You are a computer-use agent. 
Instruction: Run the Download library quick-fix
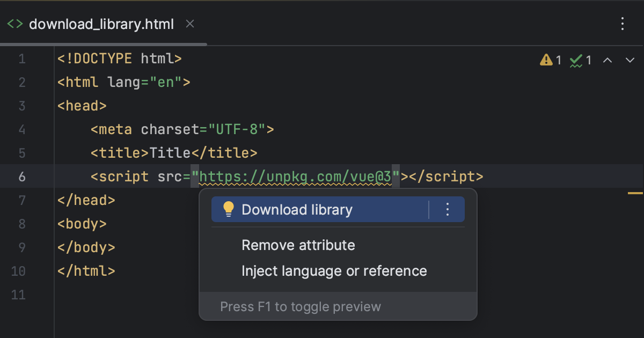coord(298,209)
